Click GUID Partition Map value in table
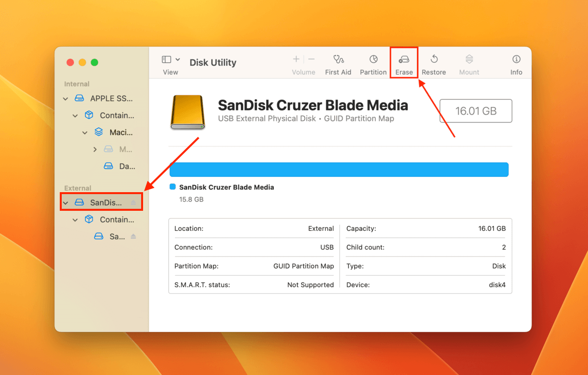 point(304,266)
